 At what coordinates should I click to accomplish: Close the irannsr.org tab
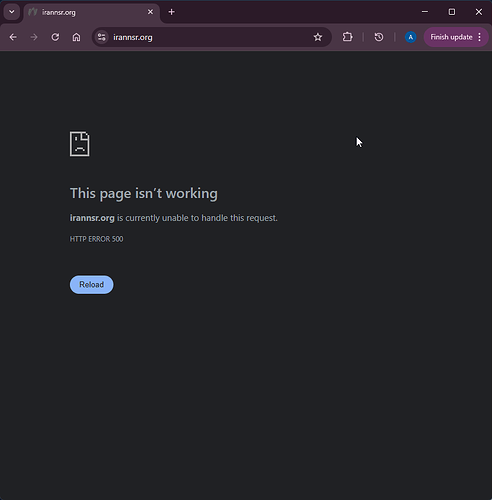150,12
